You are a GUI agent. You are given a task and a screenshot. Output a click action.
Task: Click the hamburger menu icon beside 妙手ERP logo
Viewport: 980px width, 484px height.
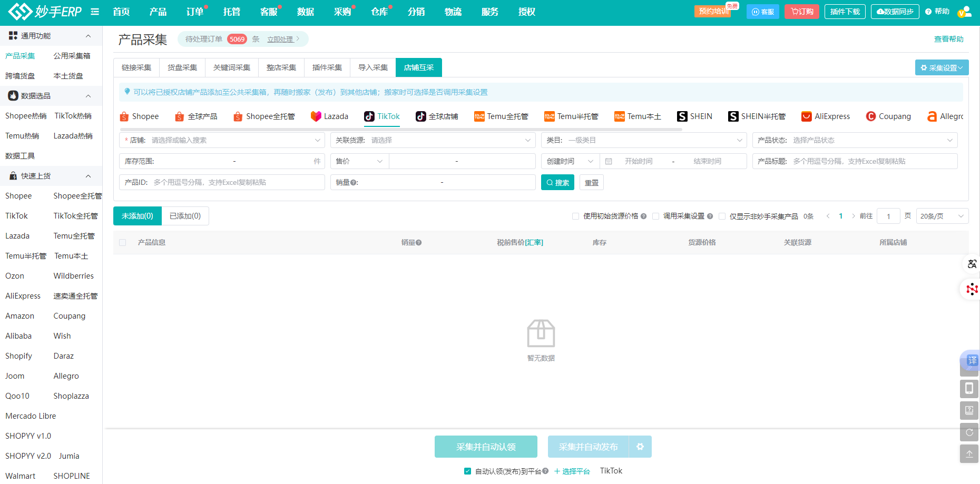coord(95,12)
